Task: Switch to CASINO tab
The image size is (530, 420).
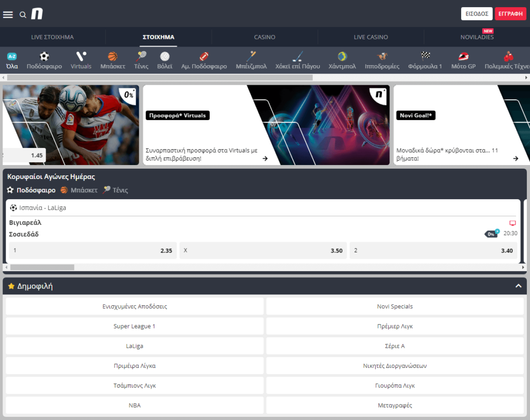Action: (264, 37)
